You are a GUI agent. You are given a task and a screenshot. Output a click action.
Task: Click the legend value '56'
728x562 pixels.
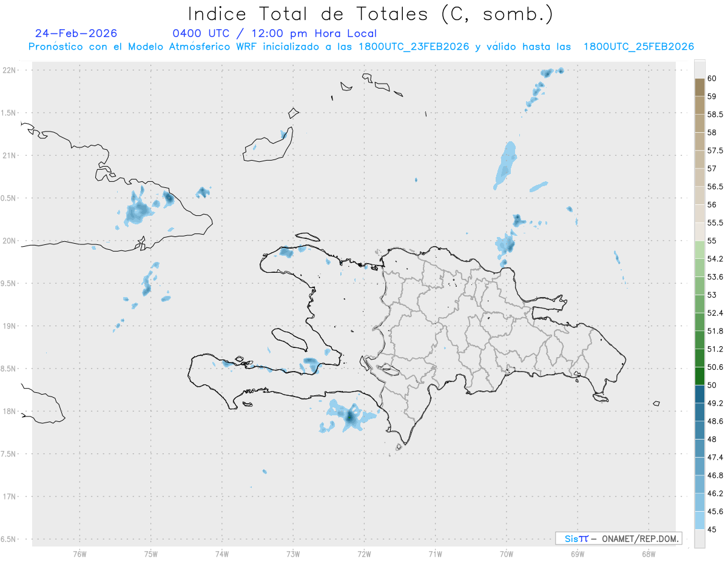tap(712, 205)
